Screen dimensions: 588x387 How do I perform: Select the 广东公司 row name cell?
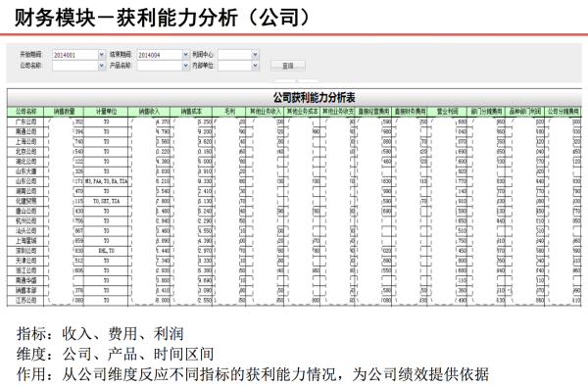(x=25, y=121)
